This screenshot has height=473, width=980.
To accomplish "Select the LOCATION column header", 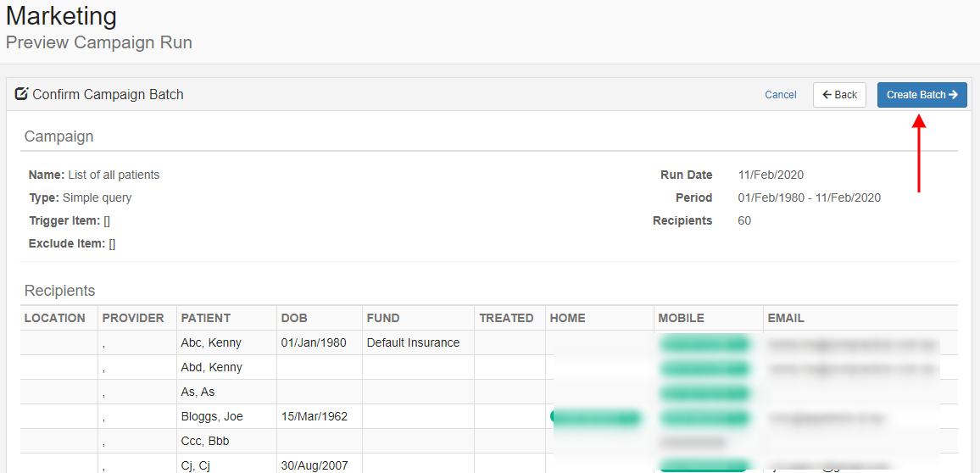I will tap(55, 318).
